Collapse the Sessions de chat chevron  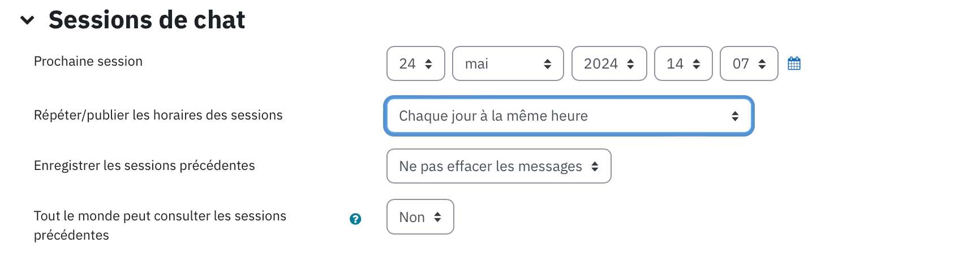click(x=27, y=20)
